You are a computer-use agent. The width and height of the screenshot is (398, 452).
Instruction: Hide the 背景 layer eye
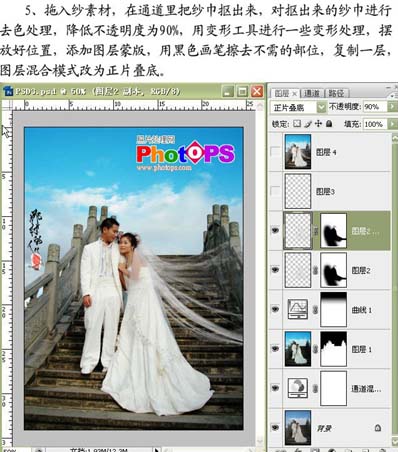275,427
